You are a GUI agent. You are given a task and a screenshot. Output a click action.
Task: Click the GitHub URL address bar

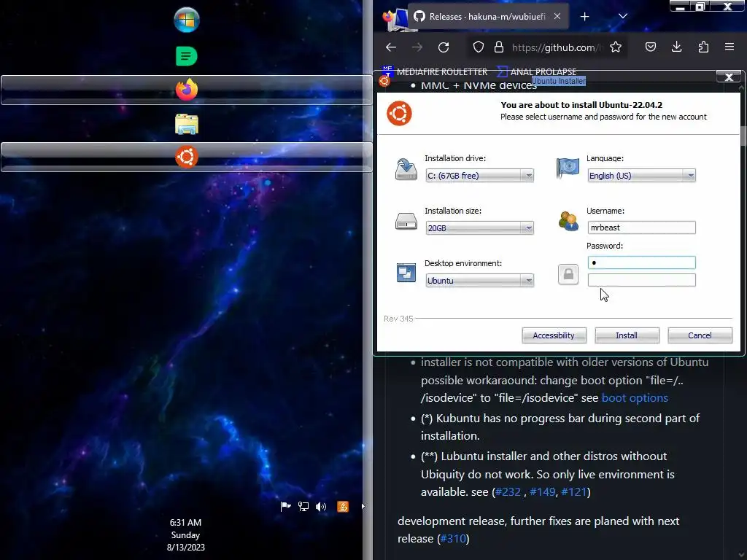click(555, 47)
